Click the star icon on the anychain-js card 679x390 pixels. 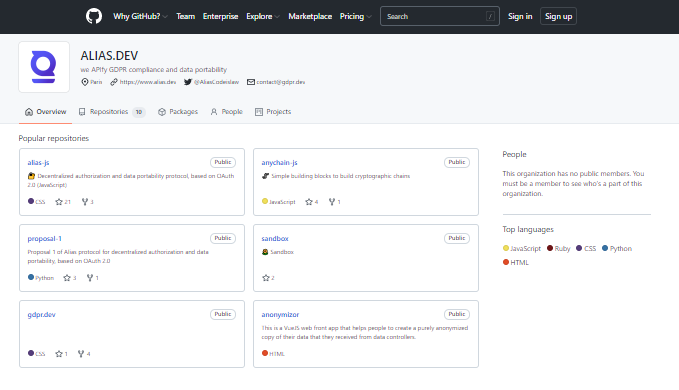point(309,202)
